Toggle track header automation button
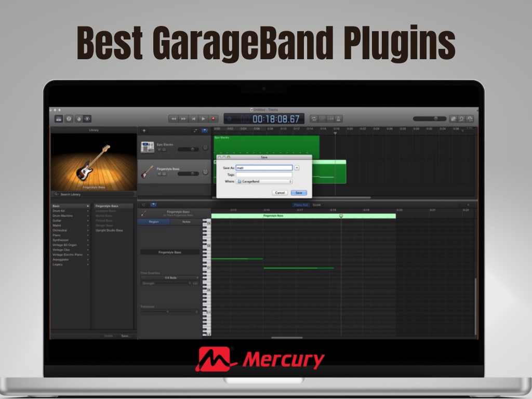This screenshot has width=532, height=399. (x=195, y=130)
